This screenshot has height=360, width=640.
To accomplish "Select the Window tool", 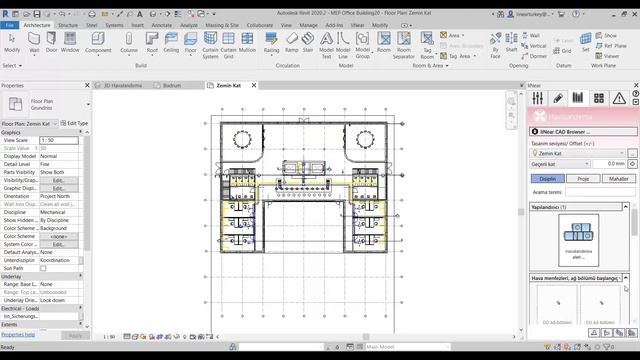I will pos(70,42).
